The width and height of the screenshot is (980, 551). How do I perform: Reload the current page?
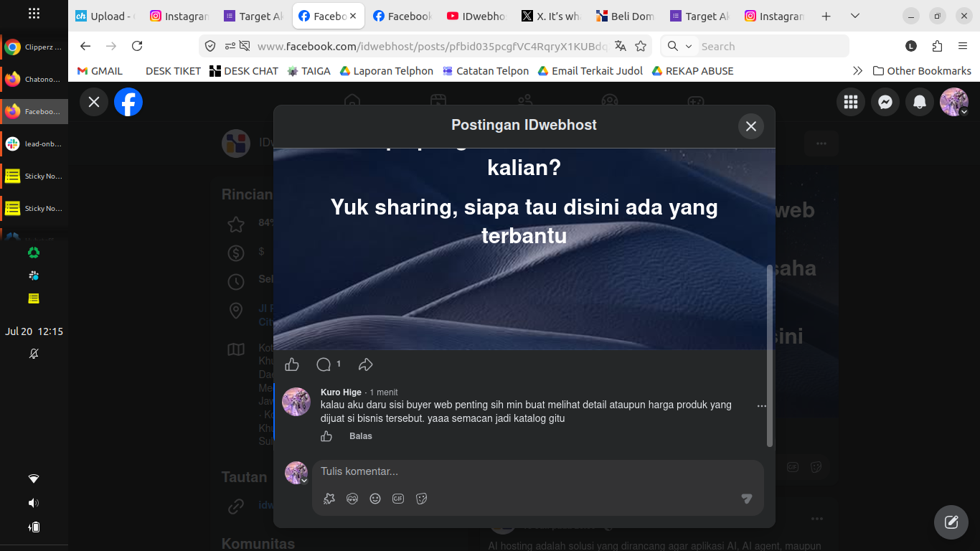coord(137,46)
